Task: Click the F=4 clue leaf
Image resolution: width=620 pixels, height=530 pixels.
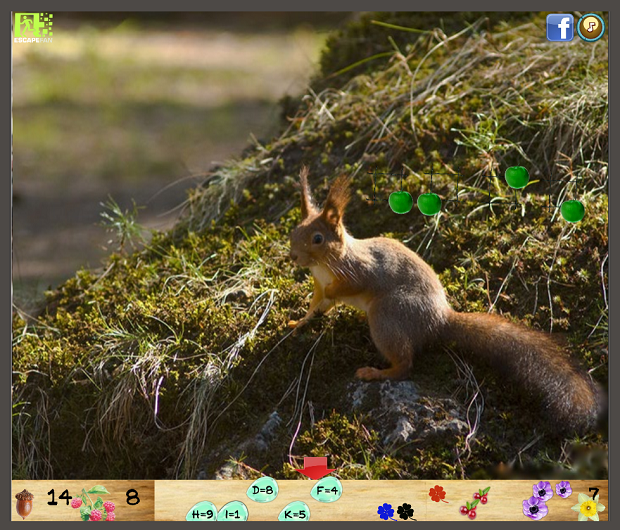Action: [x=327, y=491]
